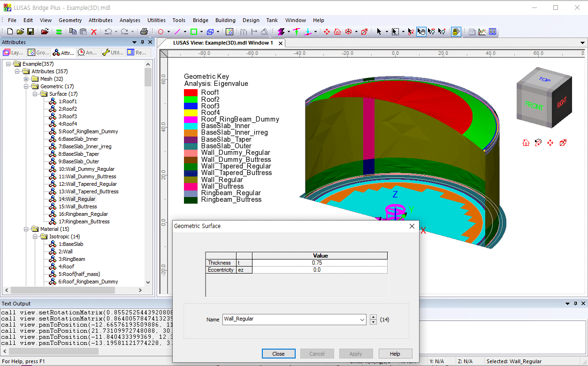588x366 pixels.
Task: Click the red Delete X toolbar icon
Action: [94, 31]
